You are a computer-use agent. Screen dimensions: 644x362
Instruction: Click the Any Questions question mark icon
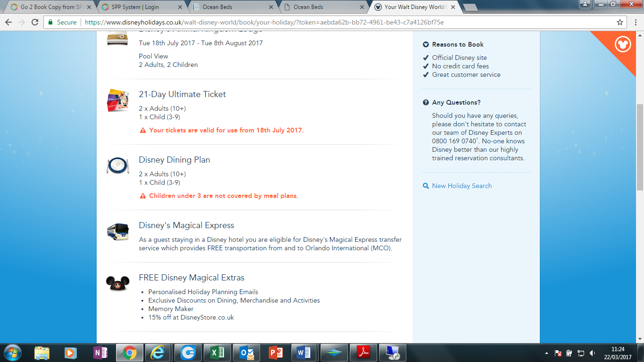click(426, 102)
